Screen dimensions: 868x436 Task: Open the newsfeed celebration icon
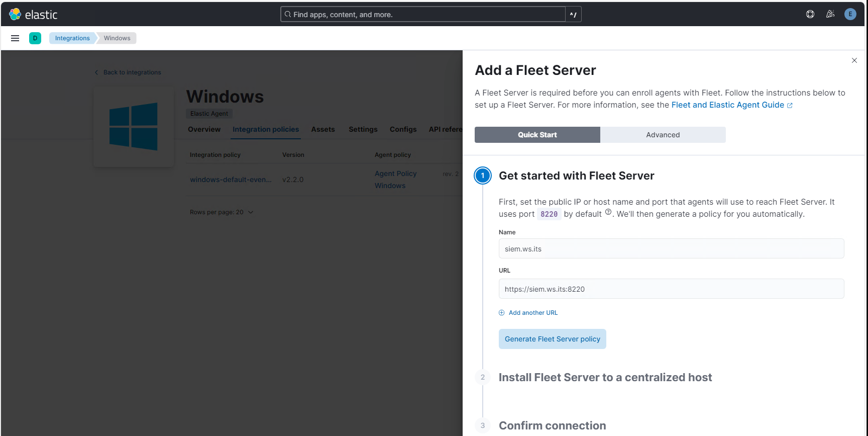(830, 14)
